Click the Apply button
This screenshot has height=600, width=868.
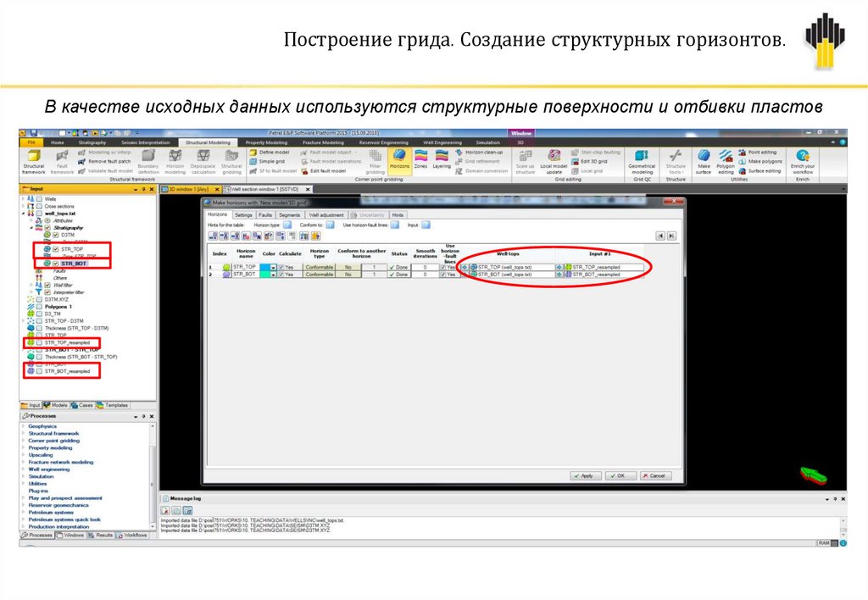(x=585, y=475)
